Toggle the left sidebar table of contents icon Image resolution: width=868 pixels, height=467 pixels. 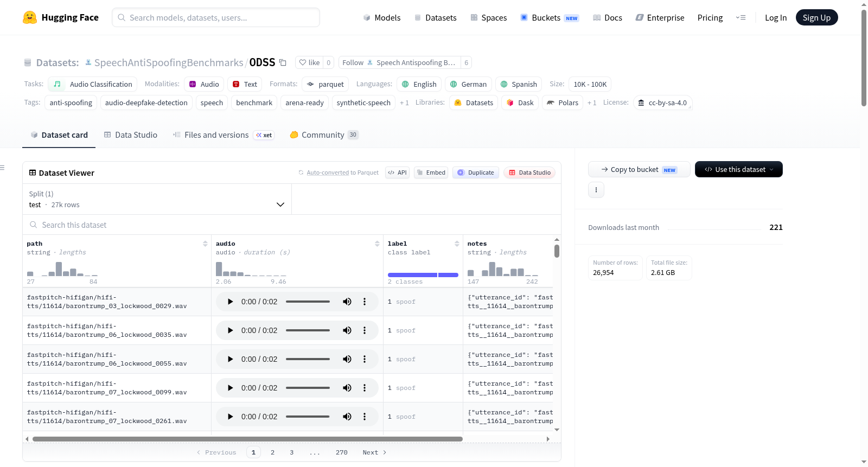pos(2,168)
